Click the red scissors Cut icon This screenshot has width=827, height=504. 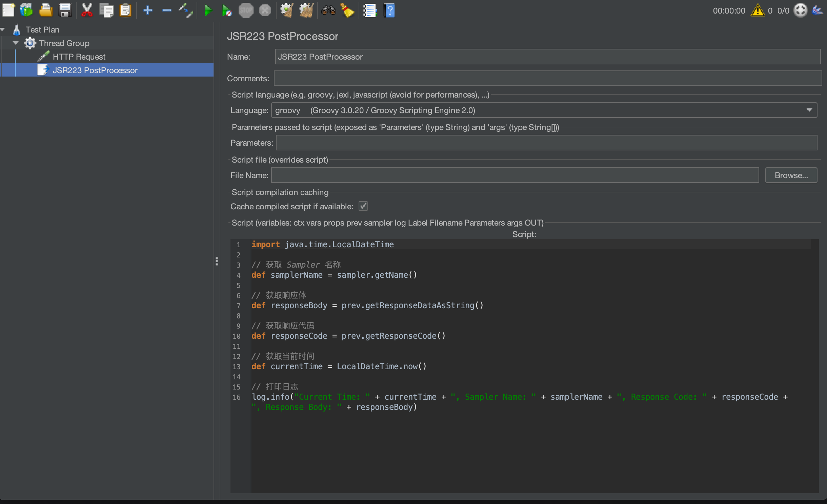tap(87, 10)
